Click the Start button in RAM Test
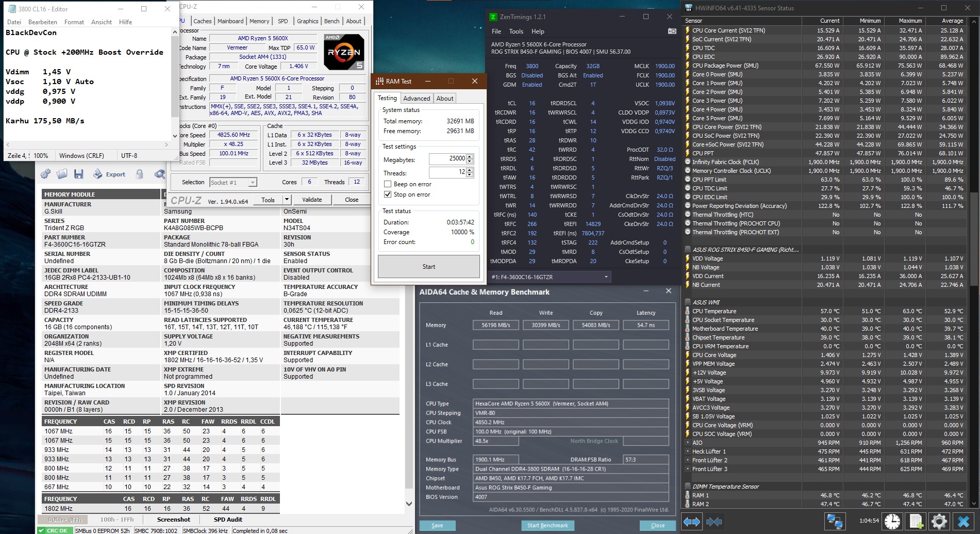Image resolution: width=980 pixels, height=534 pixels. [x=429, y=267]
